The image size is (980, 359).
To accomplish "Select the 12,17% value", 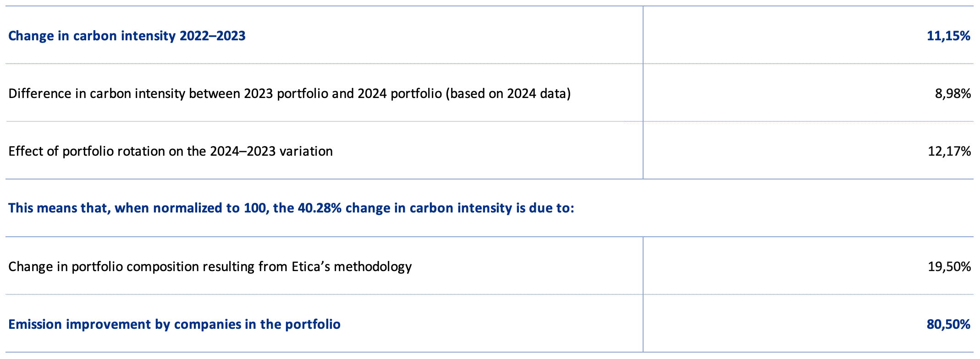I will pos(949,151).
